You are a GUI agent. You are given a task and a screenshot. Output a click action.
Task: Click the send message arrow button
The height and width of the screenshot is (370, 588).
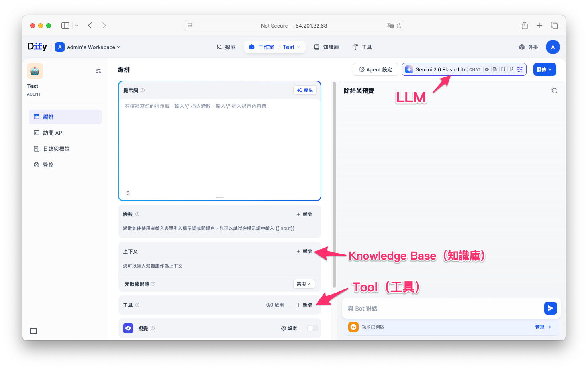pyautogui.click(x=550, y=308)
